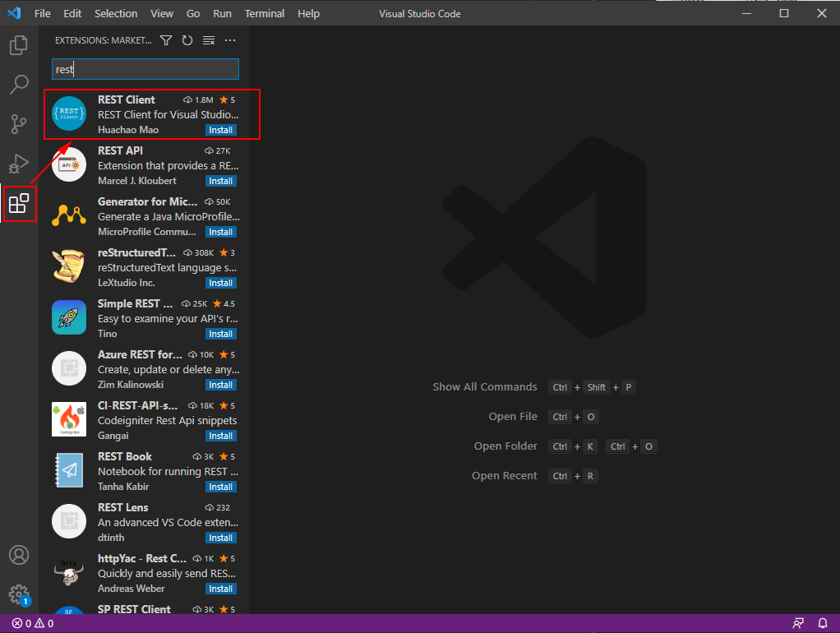Viewport: 840px width, 633px height.
Task: Open the Help menu
Action: pos(308,13)
